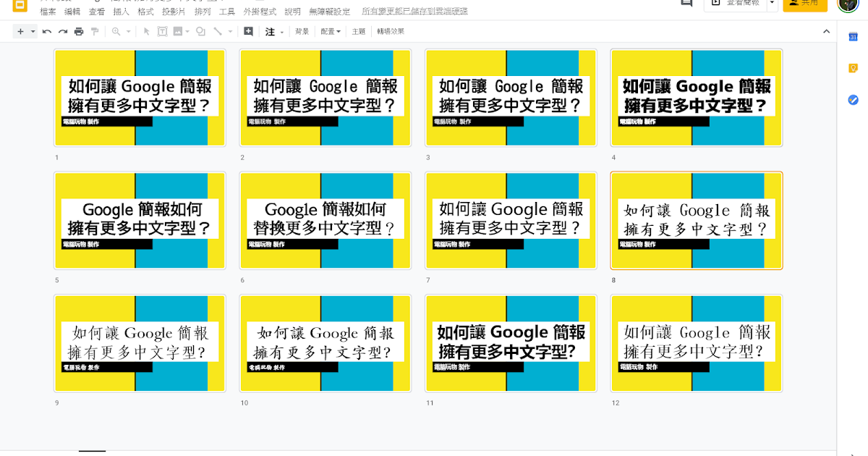Click the 所有變更都已儲存到雲端硬碟 link
868x456 pixels.
(414, 12)
